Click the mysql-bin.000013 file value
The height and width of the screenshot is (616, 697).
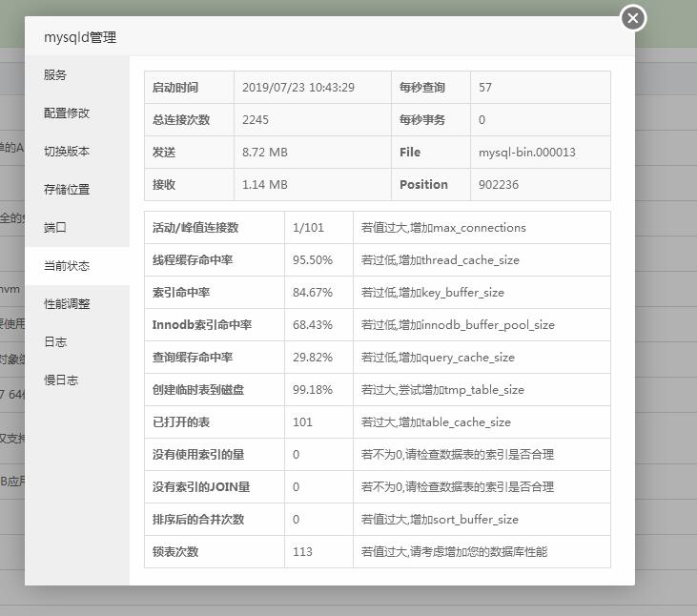click(x=526, y=153)
